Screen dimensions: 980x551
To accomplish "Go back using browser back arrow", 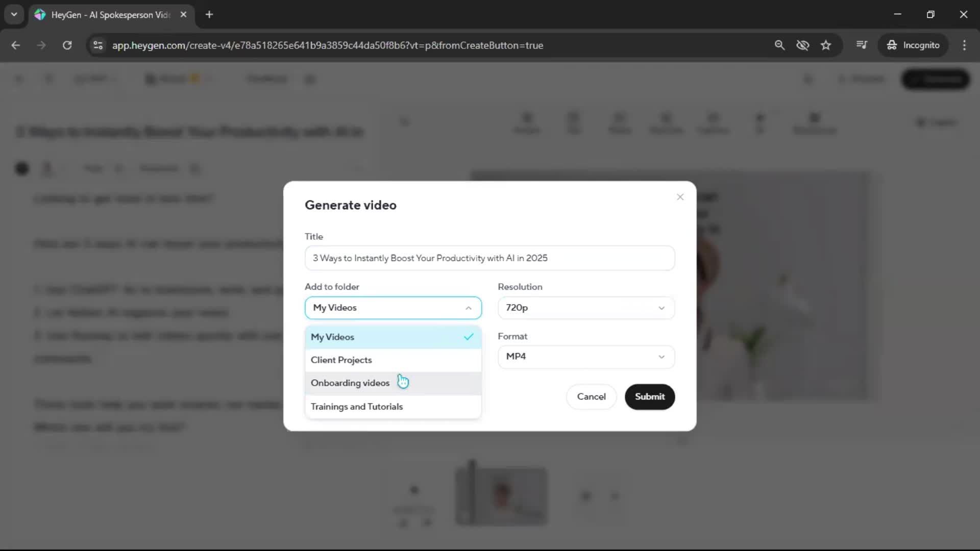I will coord(16,45).
